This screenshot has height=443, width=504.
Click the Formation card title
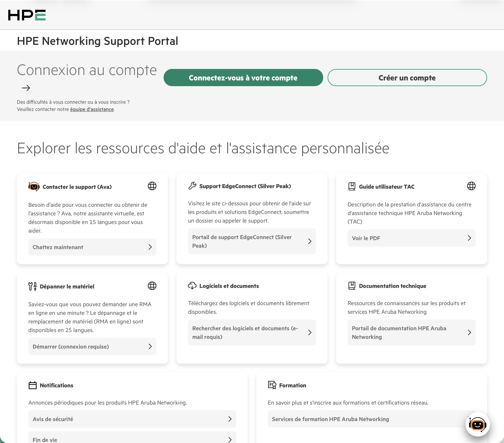click(293, 386)
